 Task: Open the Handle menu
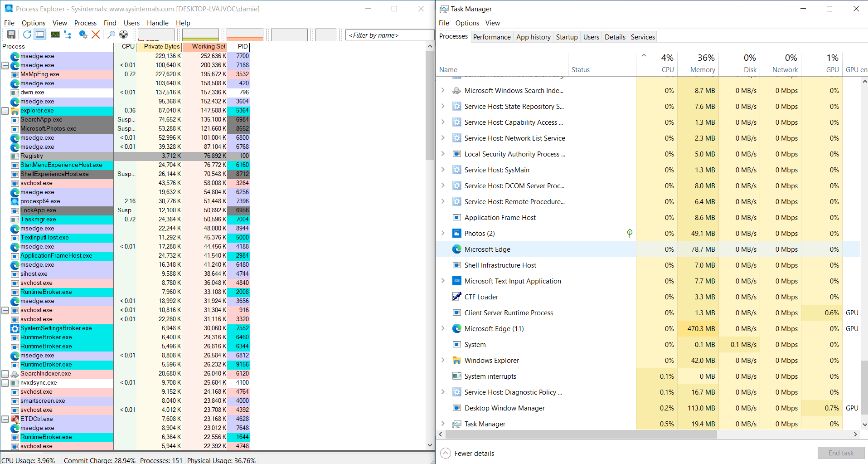[x=158, y=23]
